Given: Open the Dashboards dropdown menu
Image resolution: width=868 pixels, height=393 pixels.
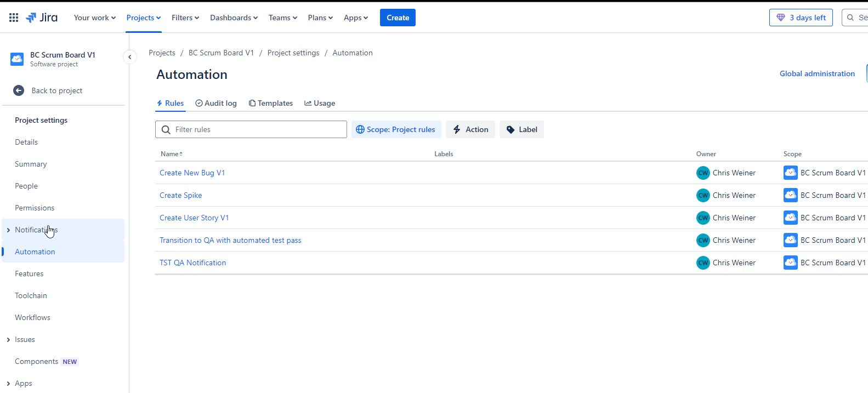Looking at the screenshot, I should pos(234,18).
